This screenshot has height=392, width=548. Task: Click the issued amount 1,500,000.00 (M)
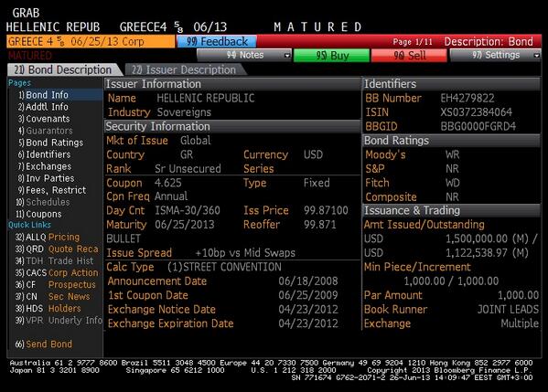[487, 238]
